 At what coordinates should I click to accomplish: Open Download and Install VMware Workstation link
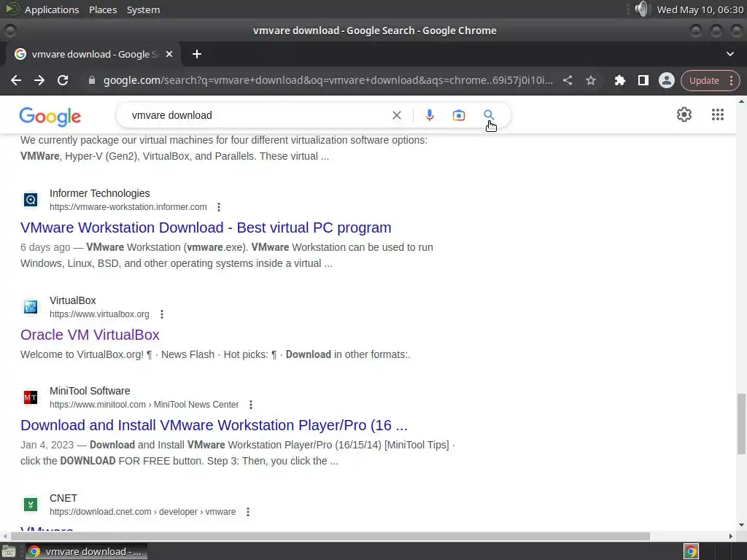214,425
